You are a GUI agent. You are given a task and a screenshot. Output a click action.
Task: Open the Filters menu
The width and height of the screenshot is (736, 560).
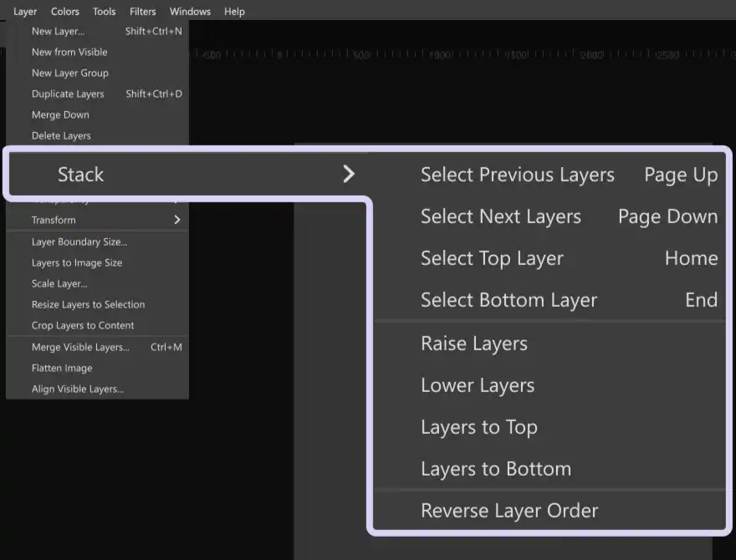(142, 11)
